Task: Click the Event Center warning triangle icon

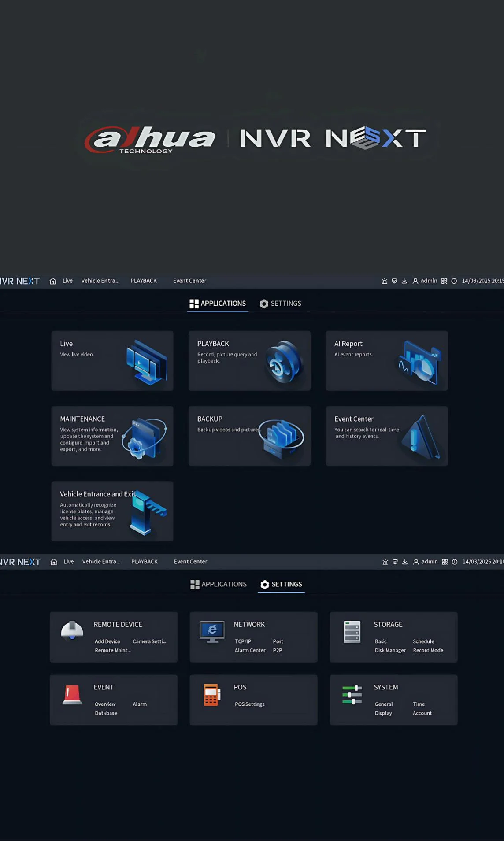Action: pos(421,437)
